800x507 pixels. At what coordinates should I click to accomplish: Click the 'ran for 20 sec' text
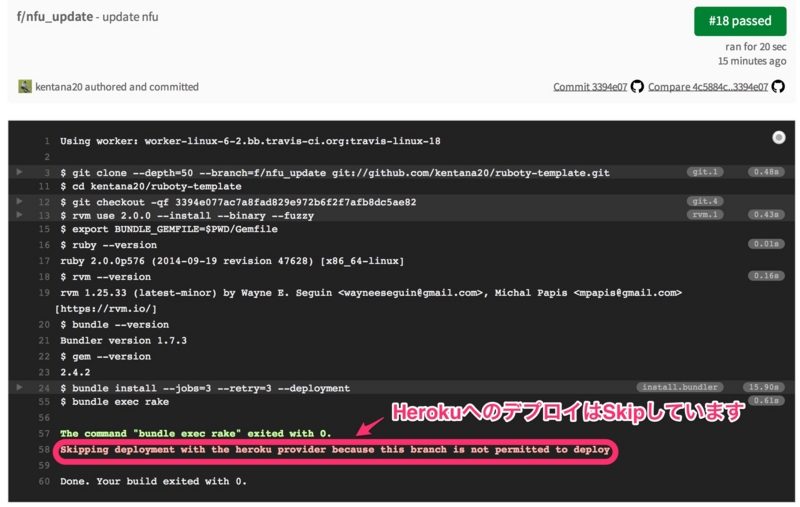(755, 47)
